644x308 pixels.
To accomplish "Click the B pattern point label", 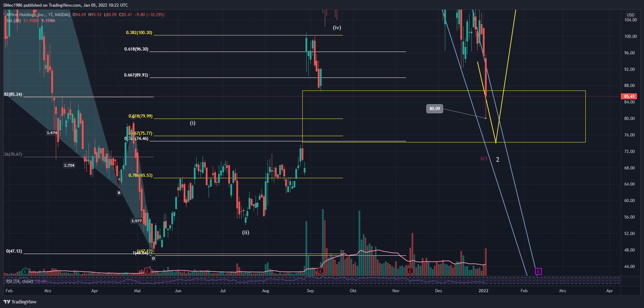I will [119, 193].
